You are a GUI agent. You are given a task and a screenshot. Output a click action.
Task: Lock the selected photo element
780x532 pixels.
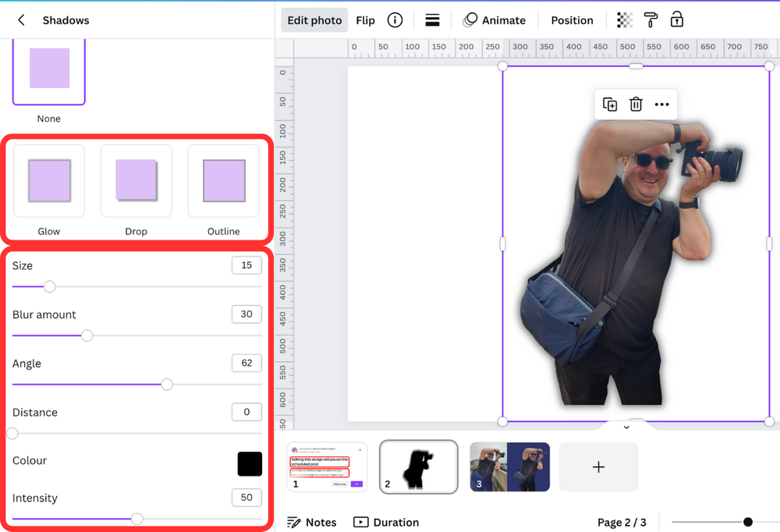676,20
